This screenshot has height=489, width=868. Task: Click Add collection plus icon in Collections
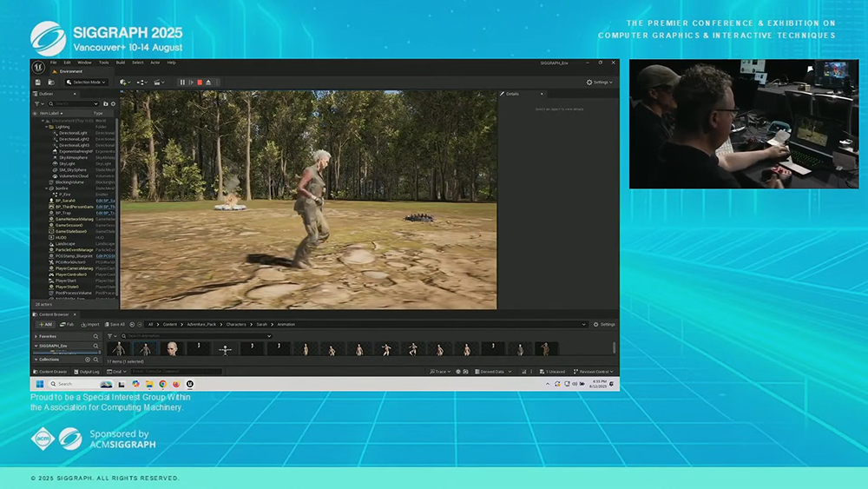click(x=88, y=360)
